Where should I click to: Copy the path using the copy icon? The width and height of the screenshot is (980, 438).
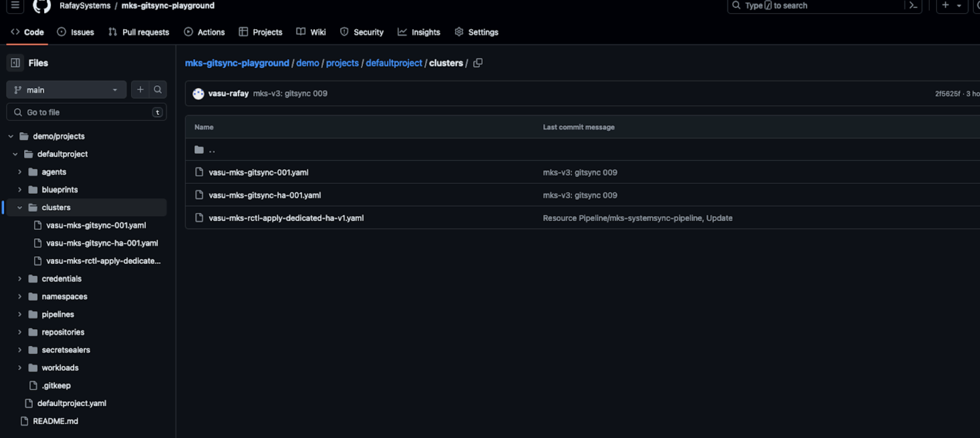pyautogui.click(x=478, y=63)
